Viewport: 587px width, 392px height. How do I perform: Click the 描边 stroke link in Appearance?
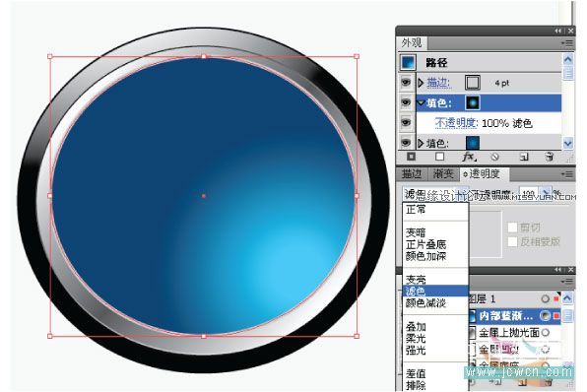[x=438, y=83]
